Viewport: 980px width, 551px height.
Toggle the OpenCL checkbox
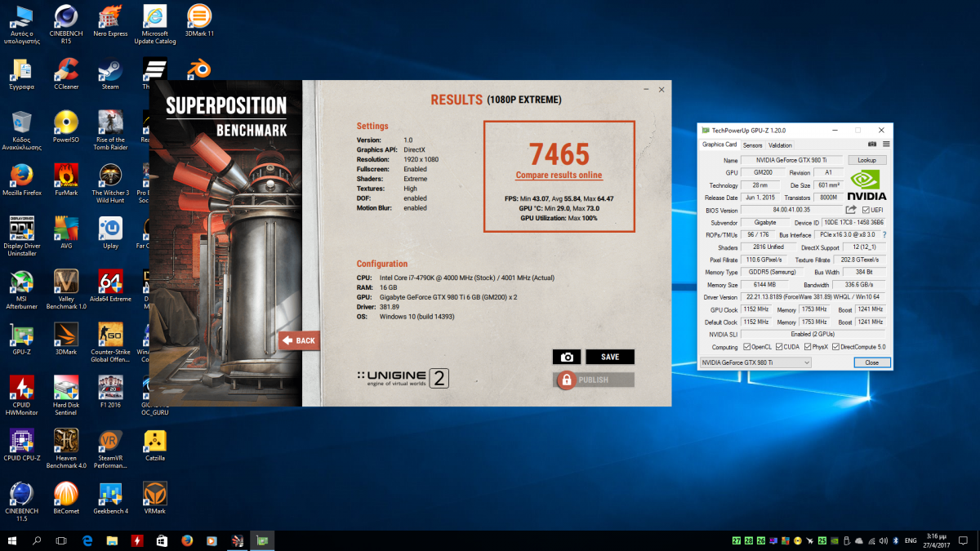tap(747, 347)
